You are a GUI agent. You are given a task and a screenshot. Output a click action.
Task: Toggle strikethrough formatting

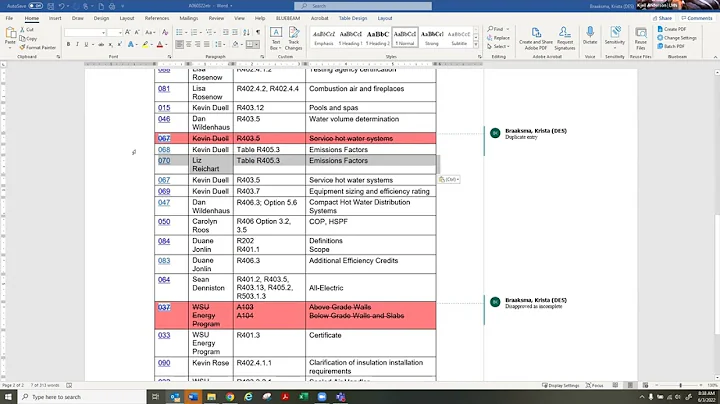click(x=101, y=44)
